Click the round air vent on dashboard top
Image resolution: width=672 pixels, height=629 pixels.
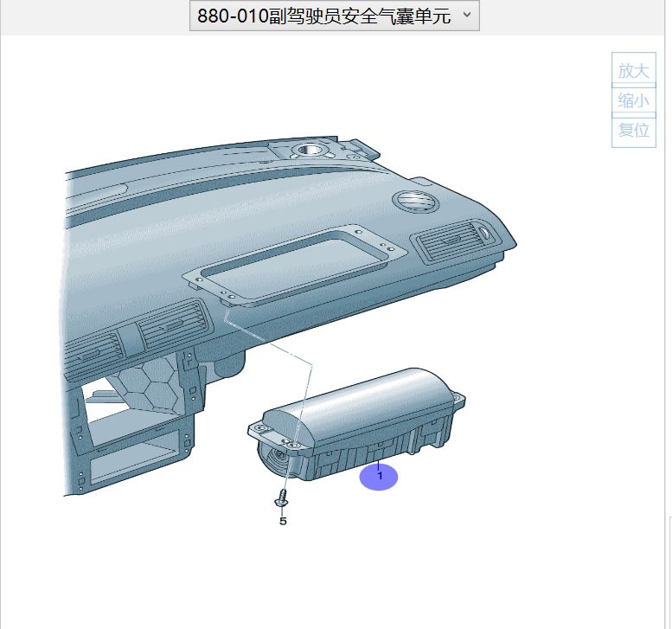(x=416, y=202)
